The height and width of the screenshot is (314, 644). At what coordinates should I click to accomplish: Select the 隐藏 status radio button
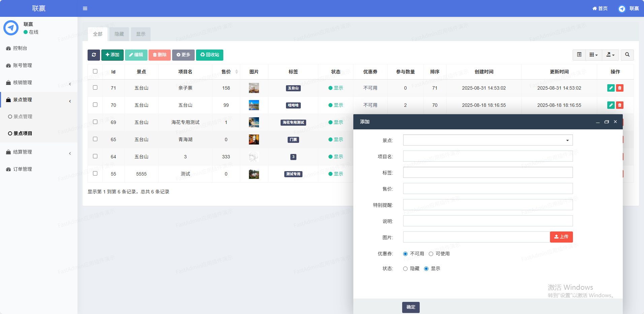click(x=405, y=269)
